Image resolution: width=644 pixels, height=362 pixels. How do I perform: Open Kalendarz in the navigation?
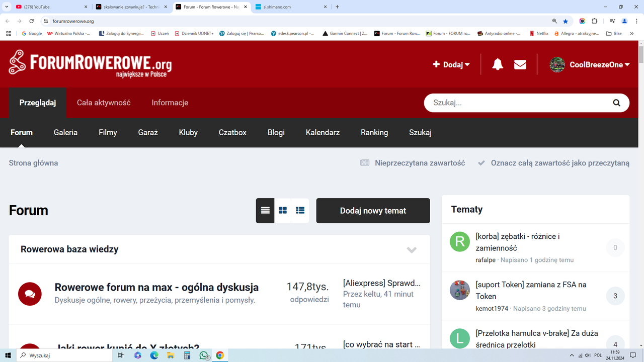[323, 132]
